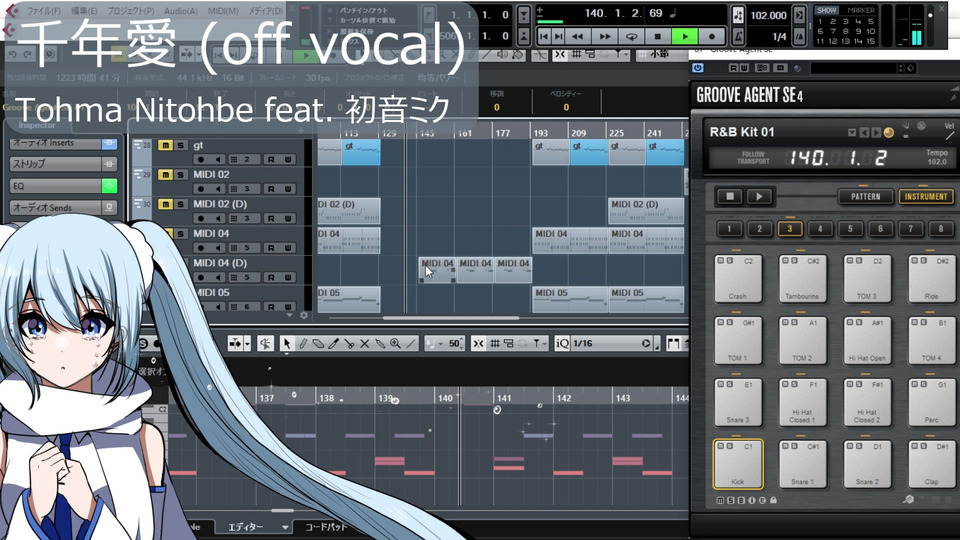The height and width of the screenshot is (540, 960).
Task: Unmute the gt track
Action: [165, 145]
